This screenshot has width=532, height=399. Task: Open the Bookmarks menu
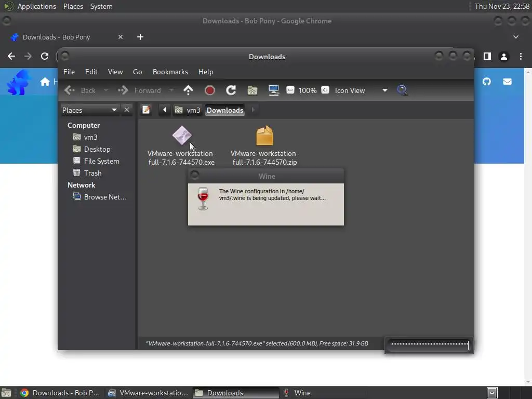coord(170,72)
